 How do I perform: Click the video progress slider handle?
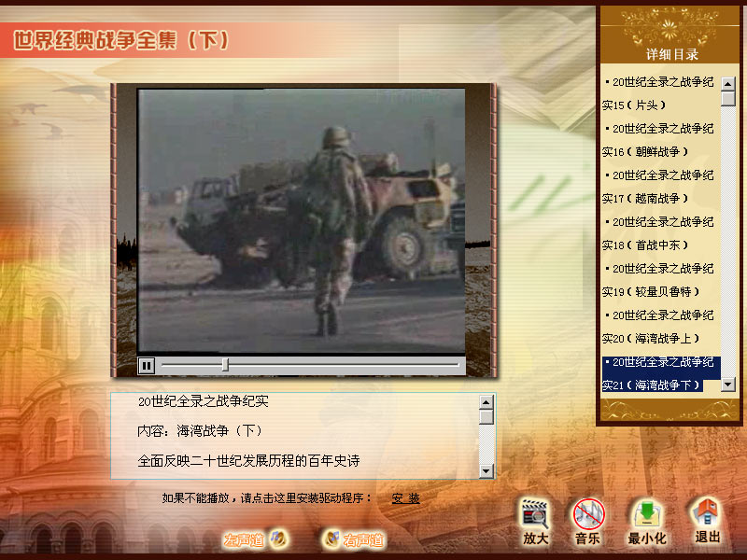pyautogui.click(x=225, y=365)
